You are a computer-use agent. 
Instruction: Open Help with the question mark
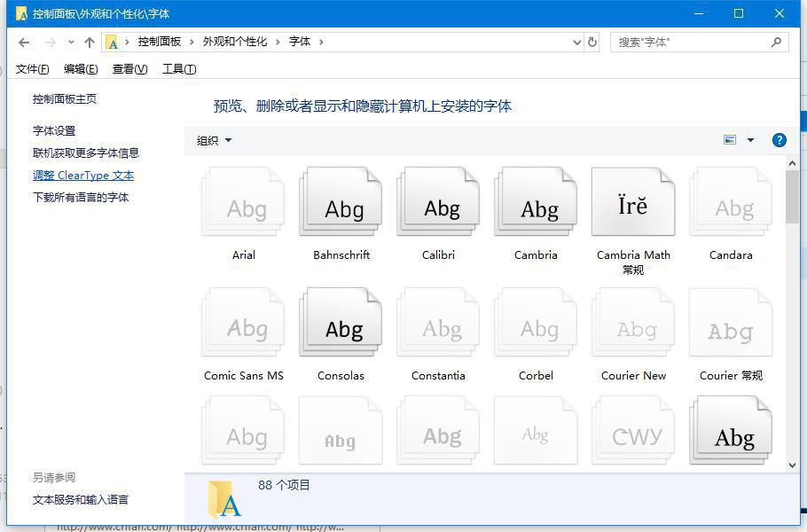[780, 140]
